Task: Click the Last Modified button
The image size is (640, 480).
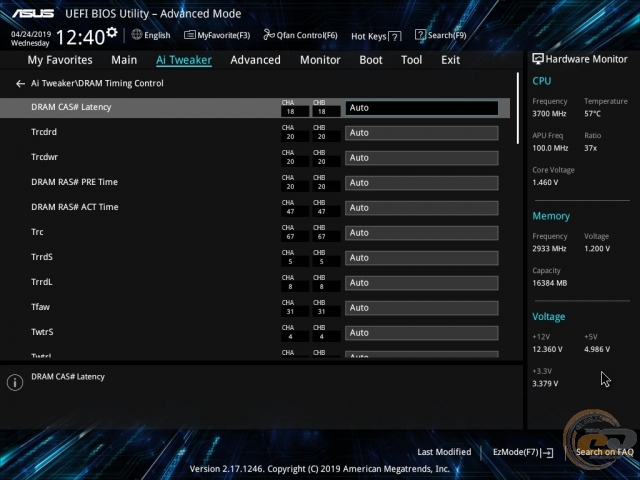Action: 444,452
